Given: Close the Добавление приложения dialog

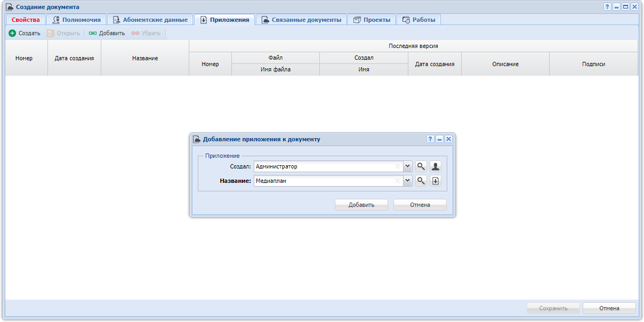Looking at the screenshot, I should [x=449, y=139].
